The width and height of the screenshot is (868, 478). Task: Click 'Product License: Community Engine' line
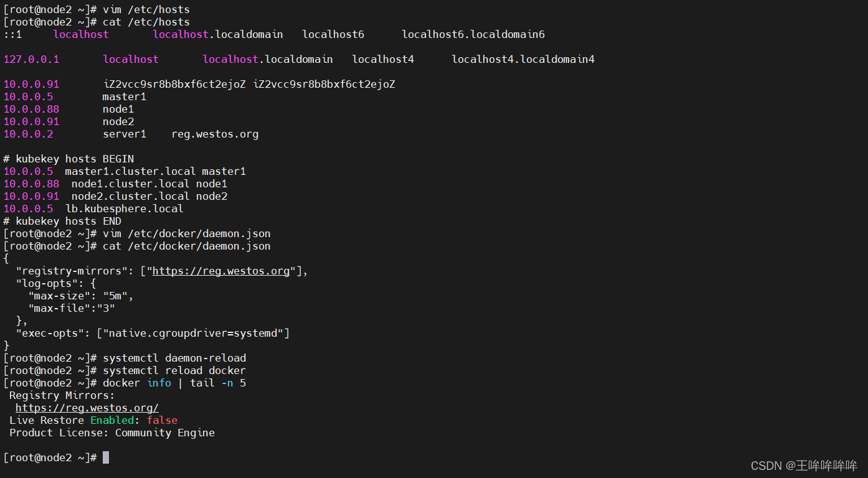[x=112, y=433]
